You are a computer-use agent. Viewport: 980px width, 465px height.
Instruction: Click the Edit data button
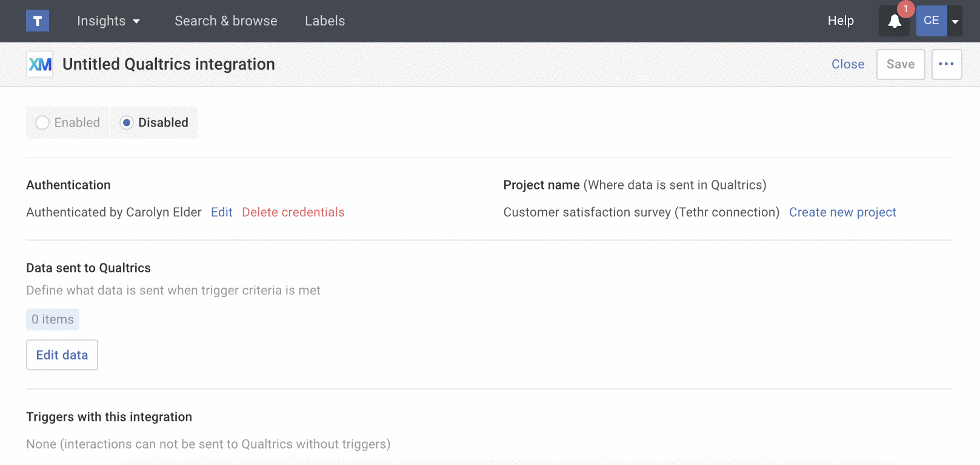pos(62,355)
